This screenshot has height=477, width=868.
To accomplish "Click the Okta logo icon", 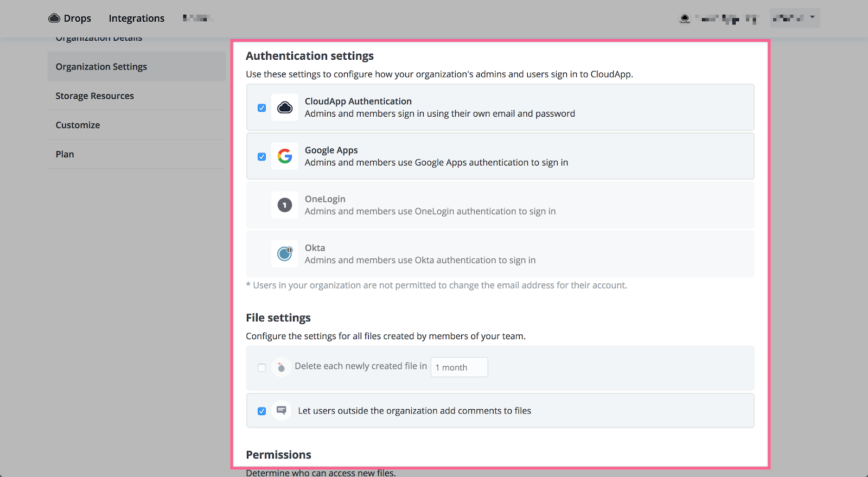I will 285,253.
